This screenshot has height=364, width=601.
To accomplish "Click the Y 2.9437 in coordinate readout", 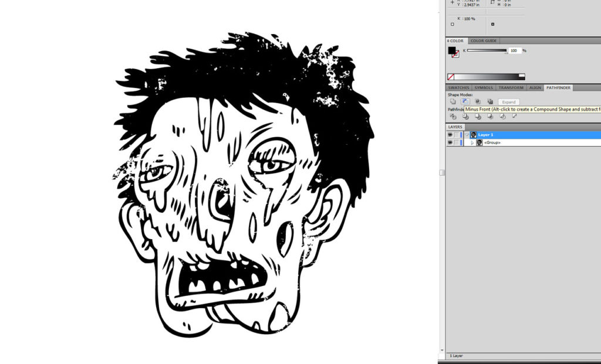I will tap(469, 5).
